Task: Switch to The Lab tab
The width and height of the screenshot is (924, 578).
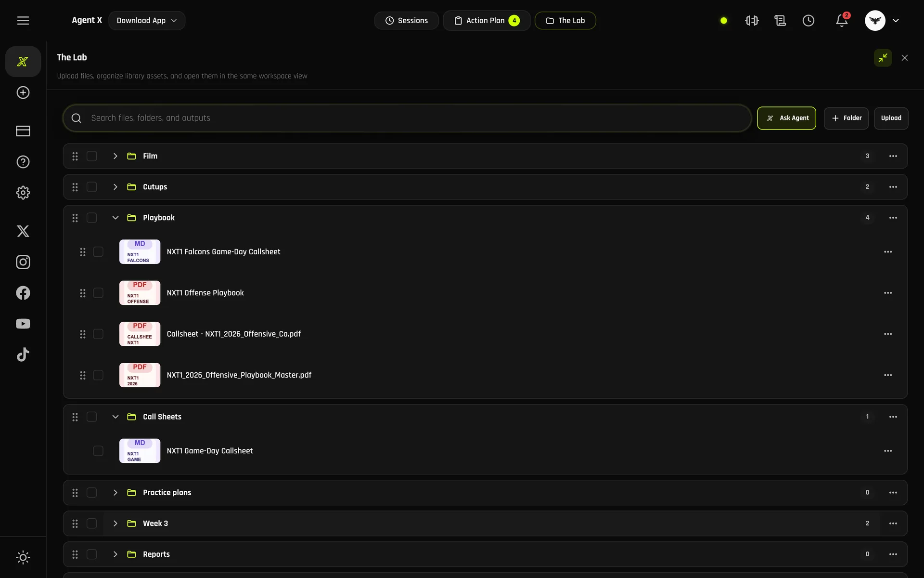Action: (x=565, y=20)
